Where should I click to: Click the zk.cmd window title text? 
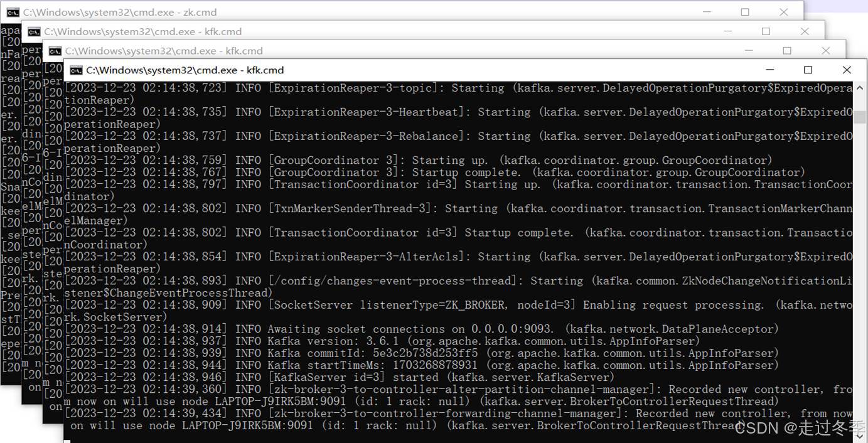pyautogui.click(x=120, y=12)
